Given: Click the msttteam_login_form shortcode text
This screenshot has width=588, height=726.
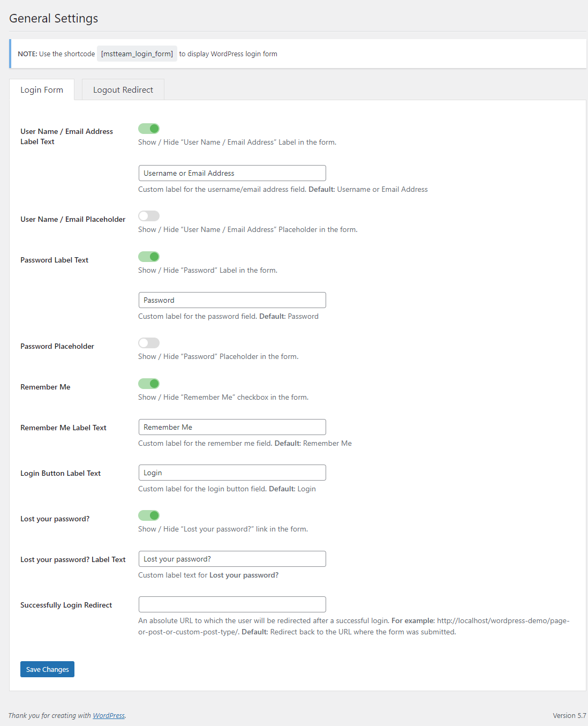Looking at the screenshot, I should 137,54.
